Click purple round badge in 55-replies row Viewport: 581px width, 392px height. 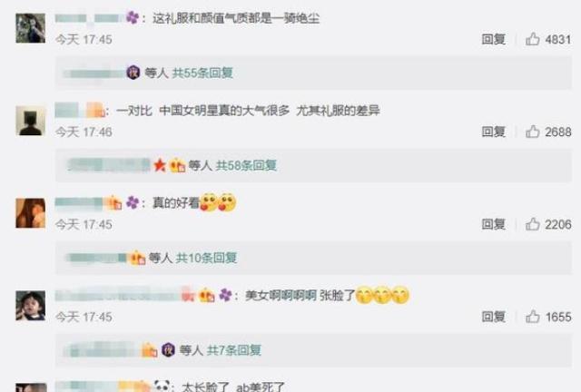pos(133,73)
